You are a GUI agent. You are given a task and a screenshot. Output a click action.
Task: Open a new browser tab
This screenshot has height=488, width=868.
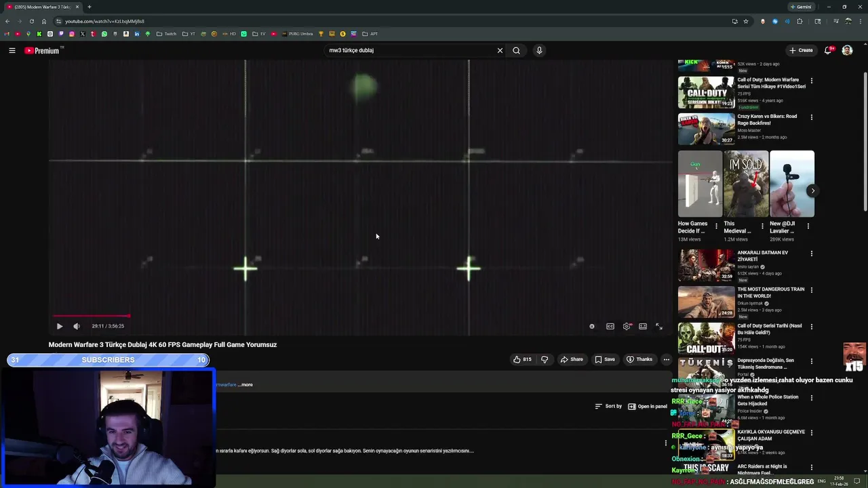point(89,7)
